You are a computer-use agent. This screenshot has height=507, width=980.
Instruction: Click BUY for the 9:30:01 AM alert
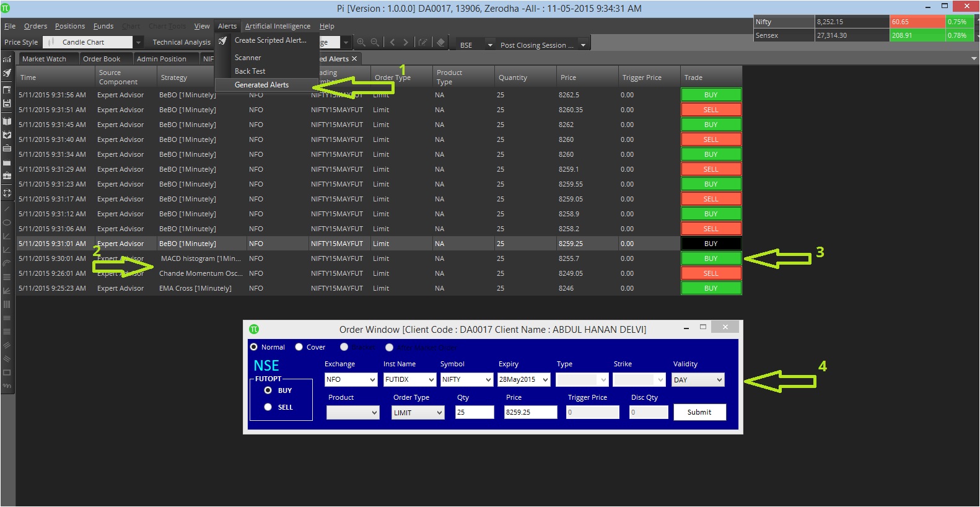pyautogui.click(x=711, y=258)
